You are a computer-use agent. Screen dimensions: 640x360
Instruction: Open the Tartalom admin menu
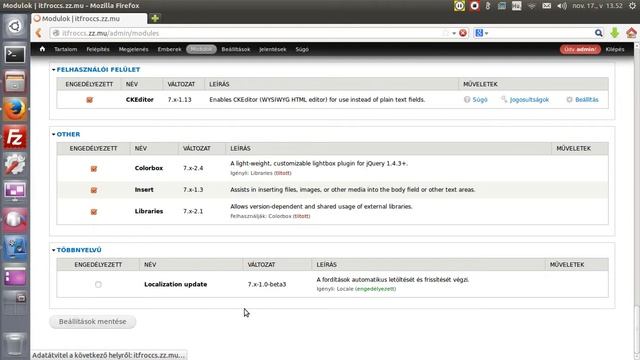point(65,49)
